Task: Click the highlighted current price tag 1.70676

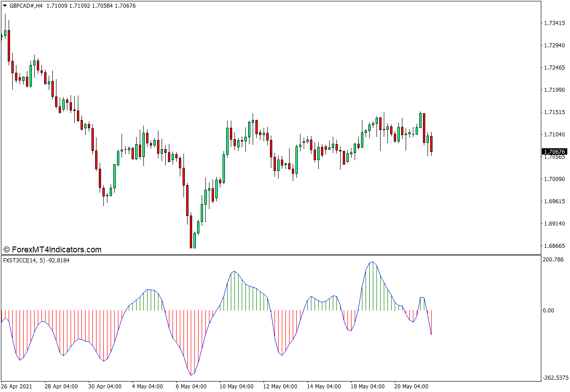Action: pos(554,151)
